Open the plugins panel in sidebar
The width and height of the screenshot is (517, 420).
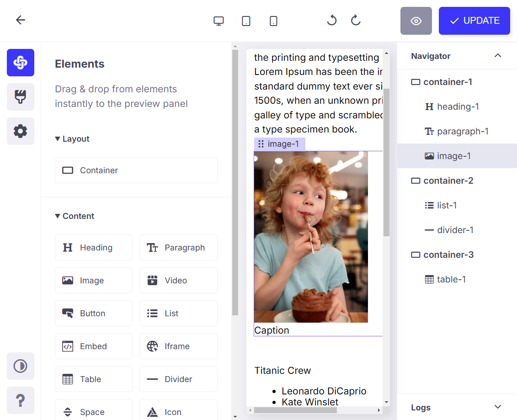tap(20, 97)
